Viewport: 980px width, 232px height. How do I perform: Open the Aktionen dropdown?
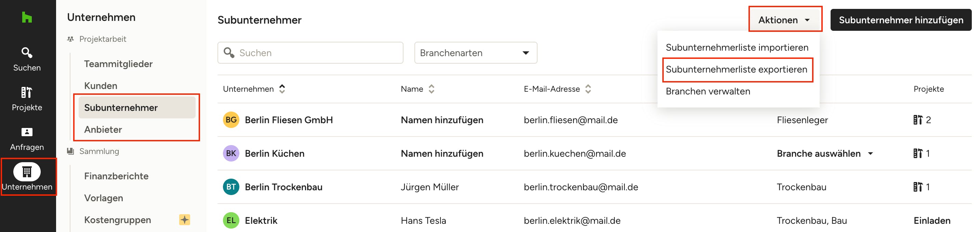point(785,20)
